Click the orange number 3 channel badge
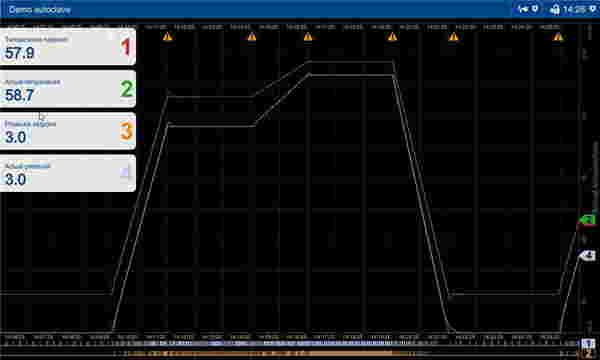This screenshot has height=360, width=600. (126, 131)
